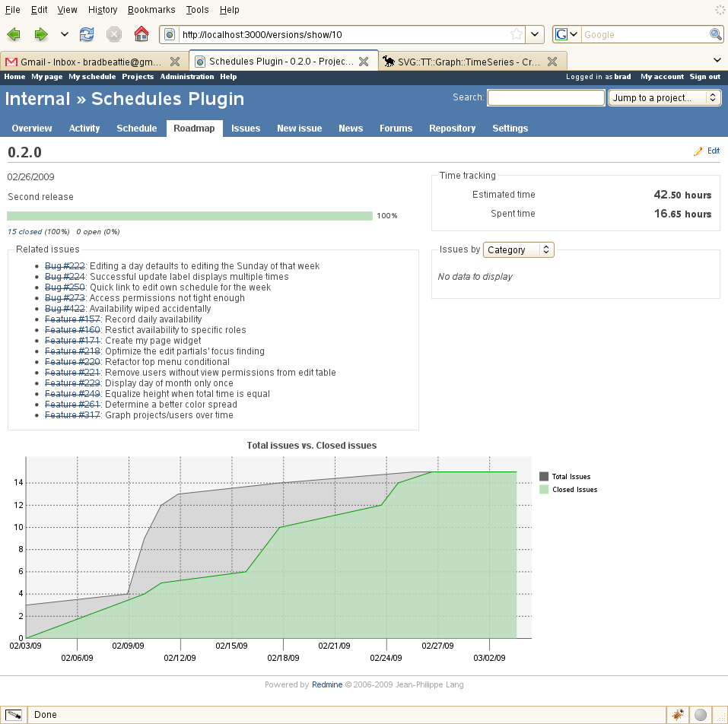Click the address bar URL field

click(x=344, y=34)
